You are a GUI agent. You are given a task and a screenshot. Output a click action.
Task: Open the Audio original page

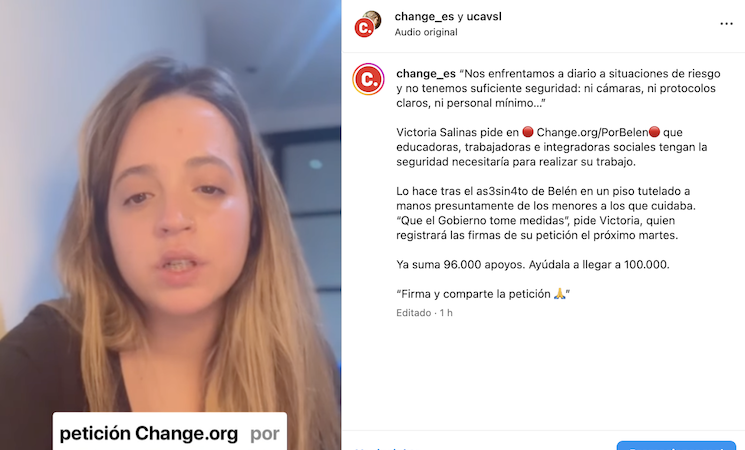pos(426,32)
